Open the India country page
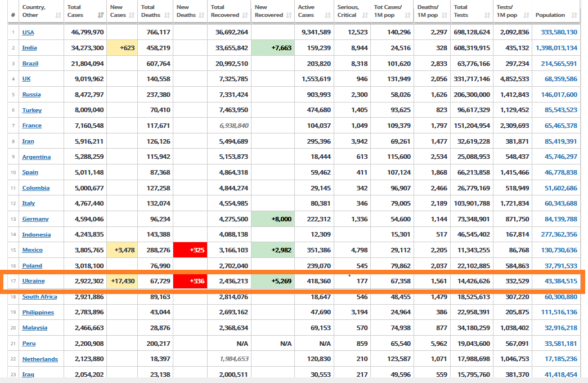This screenshot has height=383, width=588. [29, 48]
